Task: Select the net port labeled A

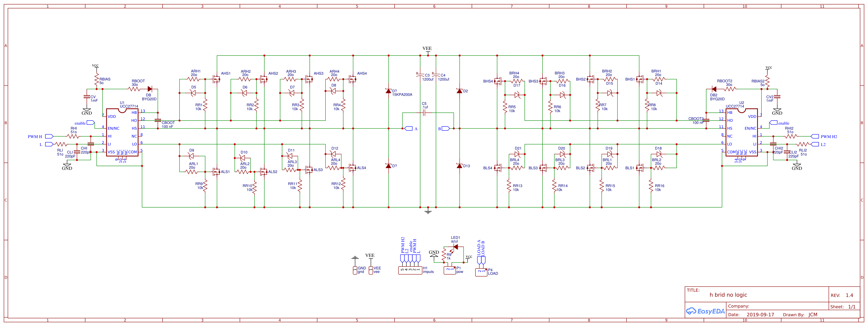Action: coord(408,128)
